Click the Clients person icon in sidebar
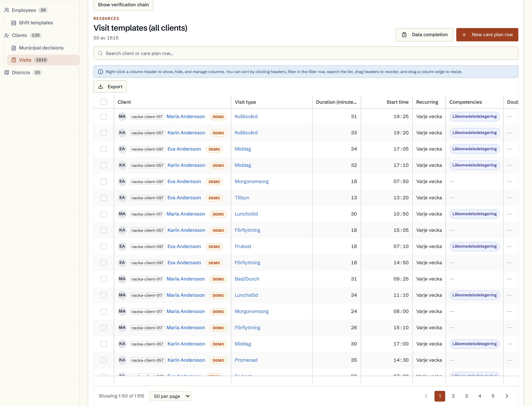Screen dimensions: 532x406 pyautogui.click(x=7, y=35)
